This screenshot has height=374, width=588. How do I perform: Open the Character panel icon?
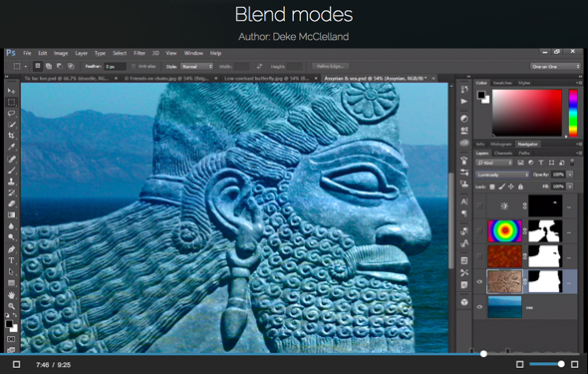coord(464,201)
